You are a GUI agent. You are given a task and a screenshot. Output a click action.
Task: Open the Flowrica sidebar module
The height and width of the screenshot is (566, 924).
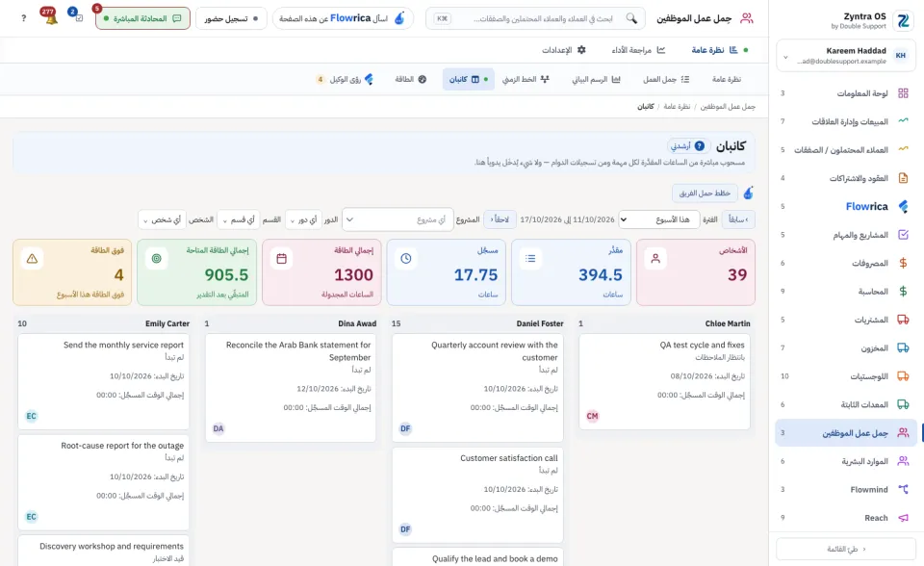pyautogui.click(x=846, y=206)
